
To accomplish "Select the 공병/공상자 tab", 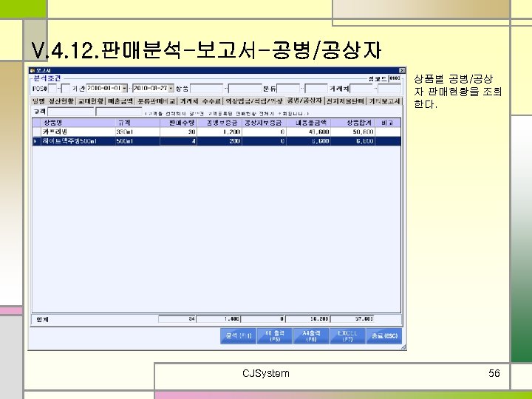I will tap(304, 100).
